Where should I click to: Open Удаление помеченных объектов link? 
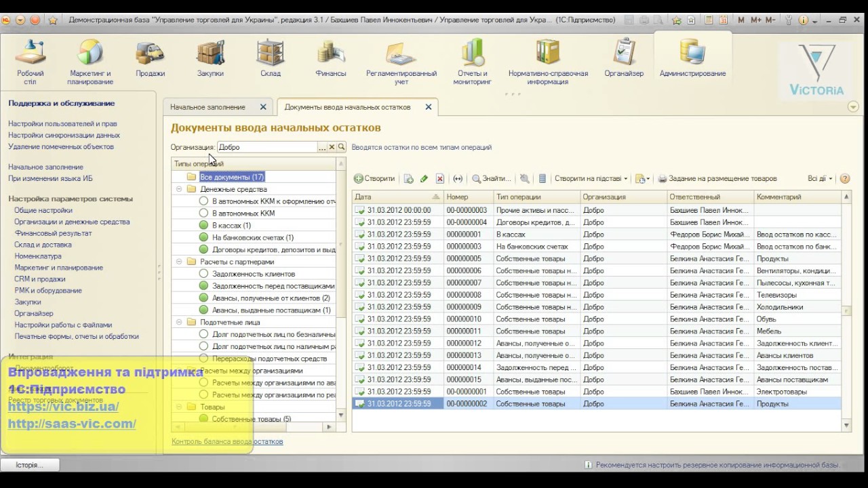point(61,146)
